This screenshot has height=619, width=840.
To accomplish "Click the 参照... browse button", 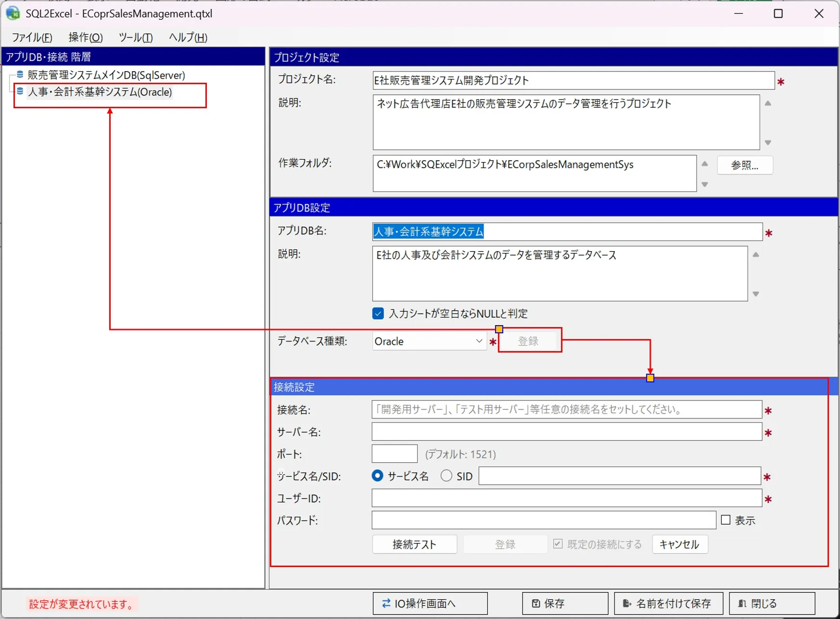I will (x=745, y=165).
